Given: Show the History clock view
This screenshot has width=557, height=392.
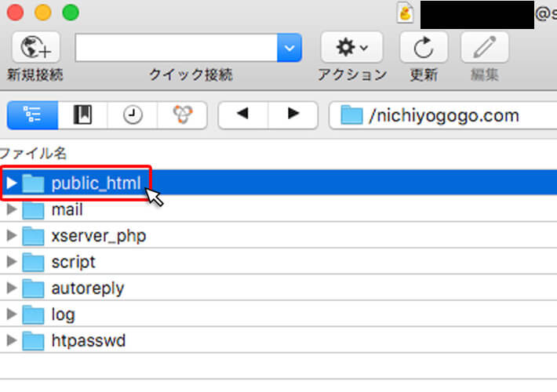Looking at the screenshot, I should point(133,115).
